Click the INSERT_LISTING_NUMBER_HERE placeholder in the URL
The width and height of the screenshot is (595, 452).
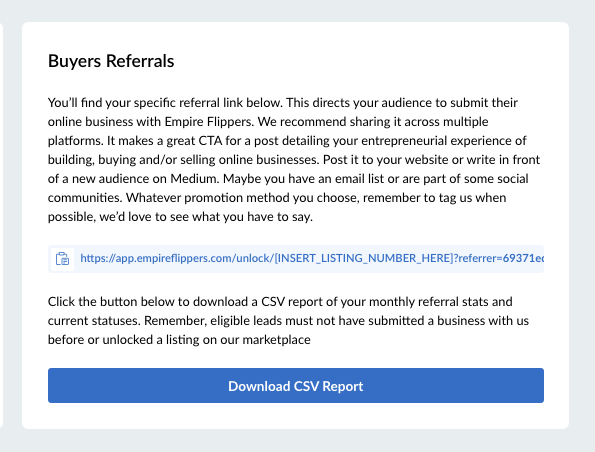tap(364, 258)
